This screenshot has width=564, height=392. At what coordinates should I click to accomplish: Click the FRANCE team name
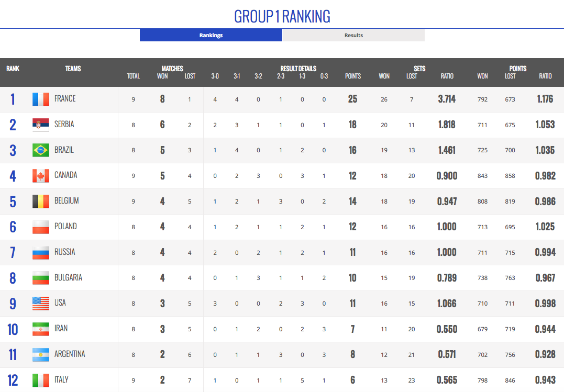pyautogui.click(x=65, y=98)
